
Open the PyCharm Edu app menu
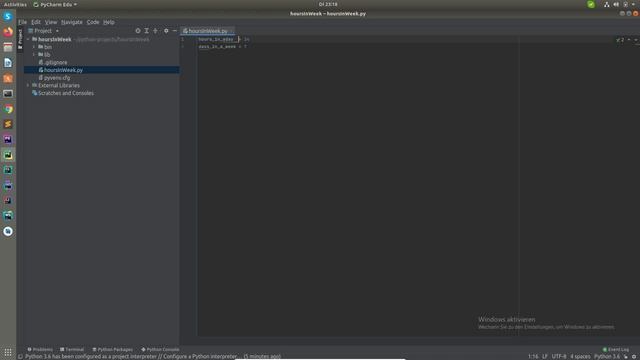pyautogui.click(x=55, y=4)
